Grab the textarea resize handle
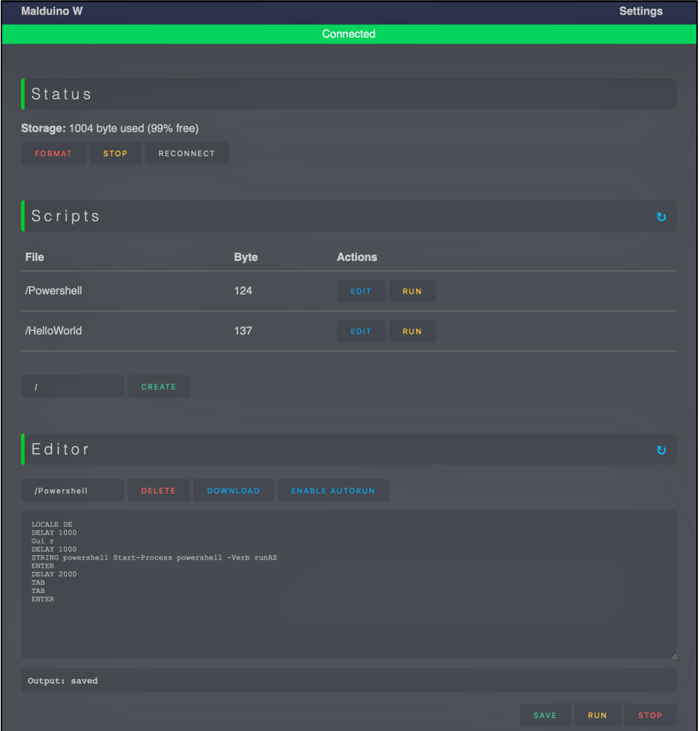 (673, 655)
